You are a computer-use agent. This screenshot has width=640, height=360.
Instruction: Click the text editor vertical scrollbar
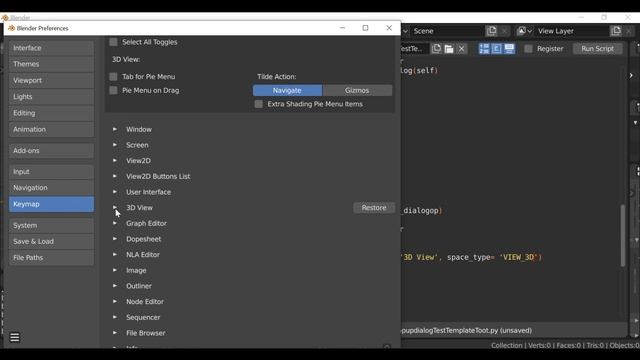[x=623, y=236]
